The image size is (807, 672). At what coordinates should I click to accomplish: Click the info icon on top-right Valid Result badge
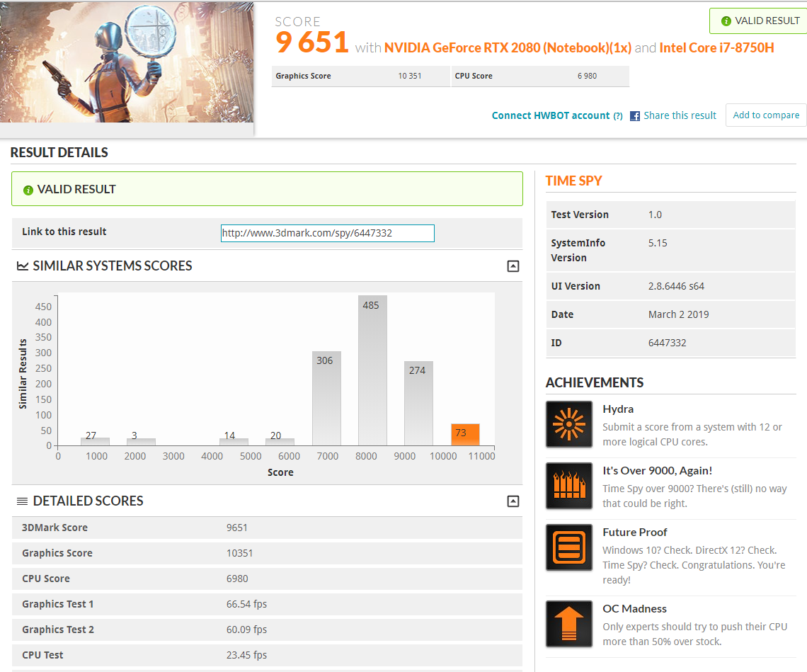click(x=726, y=21)
